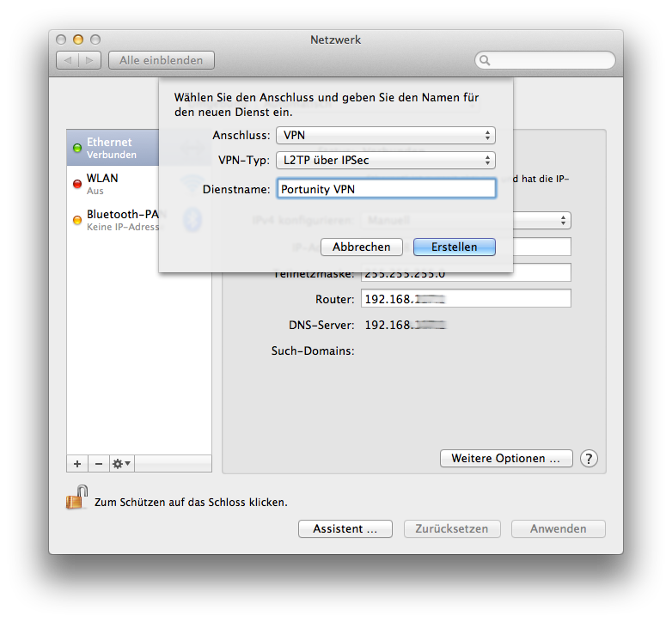This screenshot has height=622, width=672.
Task: Click the plus button to add service
Action: pyautogui.click(x=77, y=463)
